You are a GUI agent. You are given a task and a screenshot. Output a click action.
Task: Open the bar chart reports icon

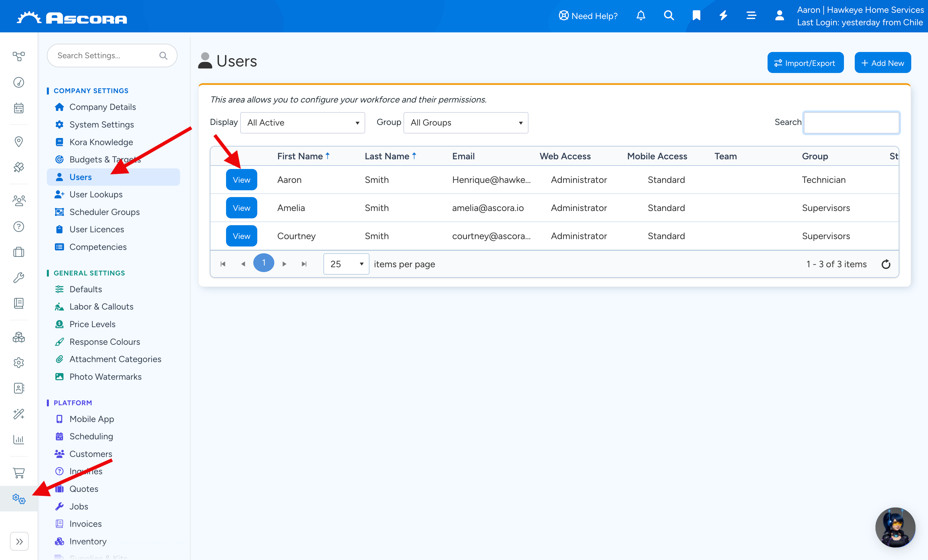18,440
